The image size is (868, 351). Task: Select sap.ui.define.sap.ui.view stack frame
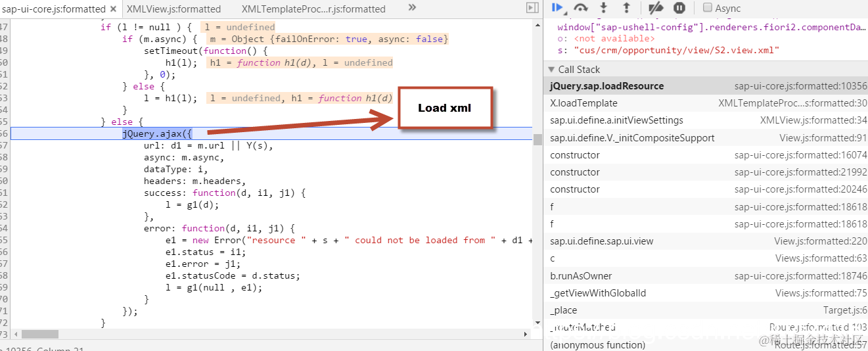click(706, 241)
